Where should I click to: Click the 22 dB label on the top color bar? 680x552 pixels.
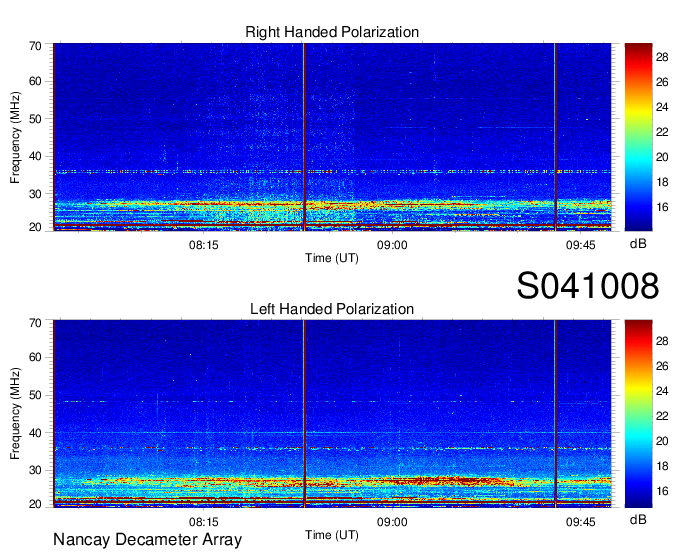click(662, 132)
